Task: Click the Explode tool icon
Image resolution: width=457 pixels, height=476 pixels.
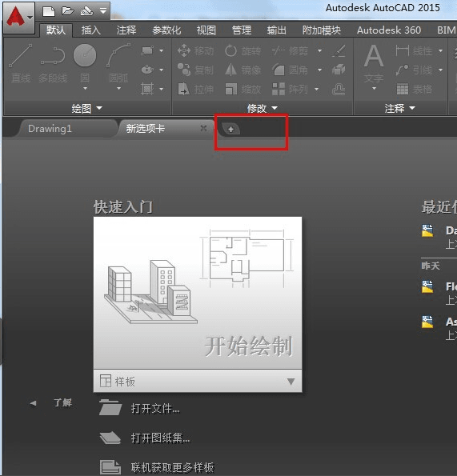Action: click(339, 70)
